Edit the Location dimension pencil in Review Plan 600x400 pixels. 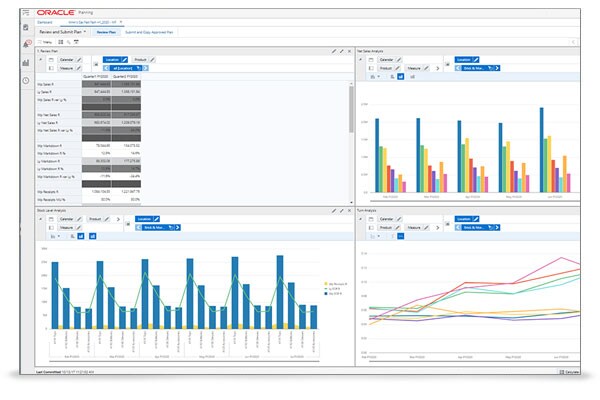tap(124, 60)
